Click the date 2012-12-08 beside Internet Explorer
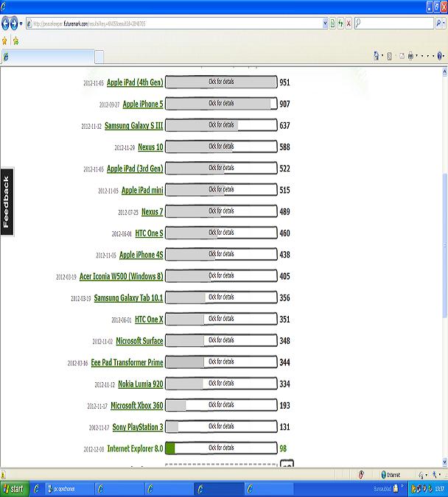The image size is (448, 497). tap(94, 449)
